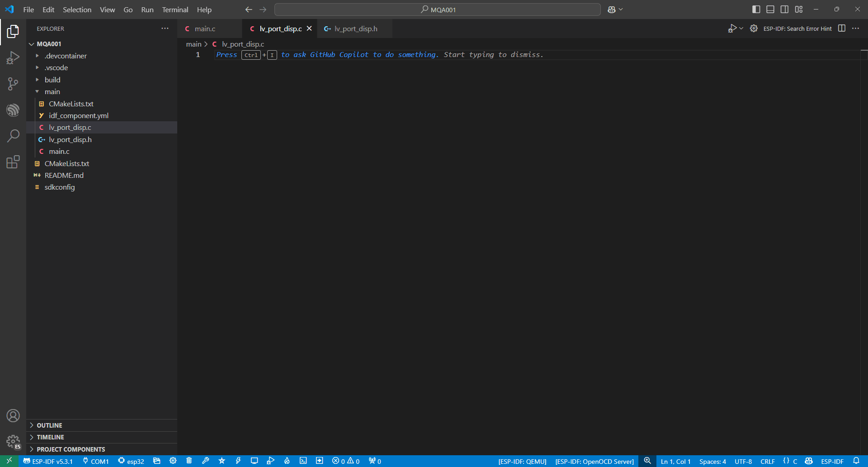Open Accounts menu in activity bar
Image resolution: width=868 pixels, height=467 pixels.
point(13,415)
